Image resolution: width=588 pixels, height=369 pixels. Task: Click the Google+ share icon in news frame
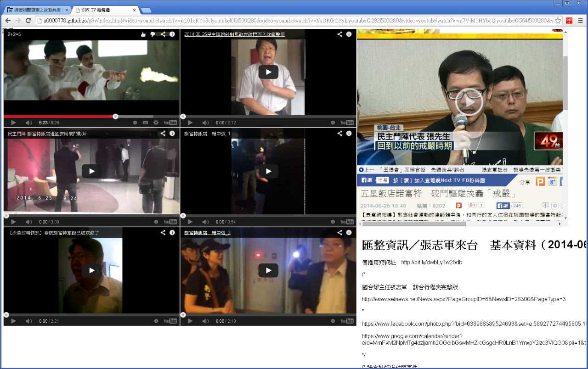pos(552,181)
